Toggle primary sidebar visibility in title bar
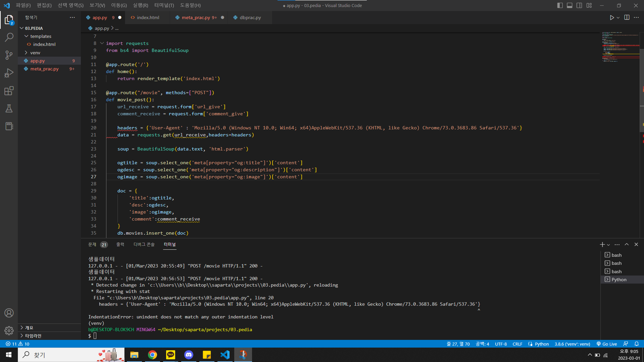The image size is (644, 362). click(560, 5)
